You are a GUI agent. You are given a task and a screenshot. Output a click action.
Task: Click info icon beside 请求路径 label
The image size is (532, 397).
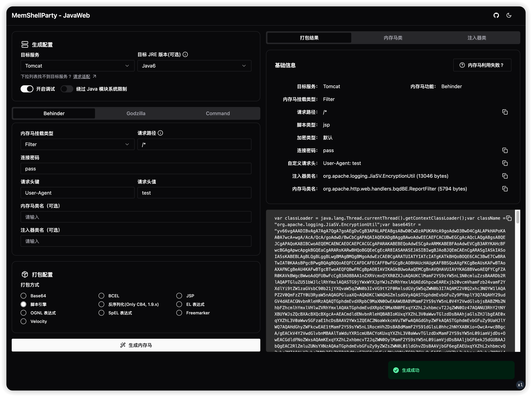click(x=160, y=133)
